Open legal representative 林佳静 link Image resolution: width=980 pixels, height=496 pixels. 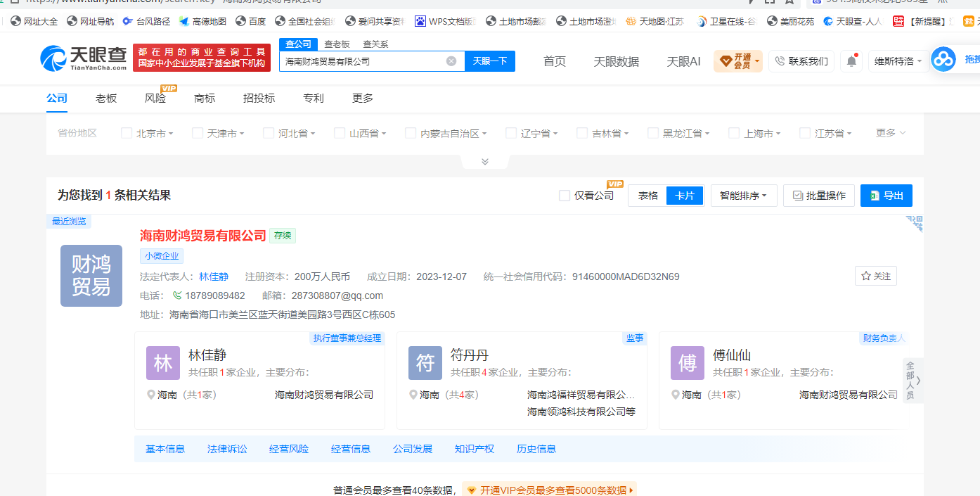click(x=214, y=276)
